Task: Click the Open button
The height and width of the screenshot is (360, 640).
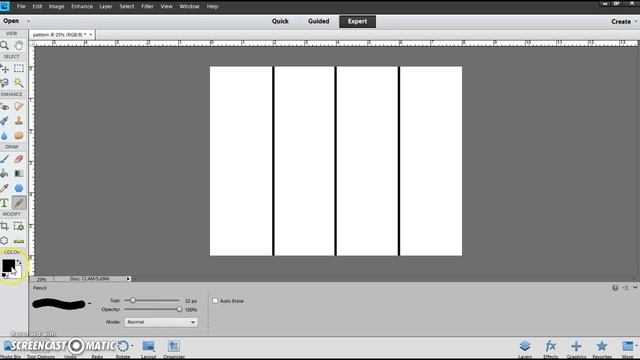Action: (x=11, y=21)
